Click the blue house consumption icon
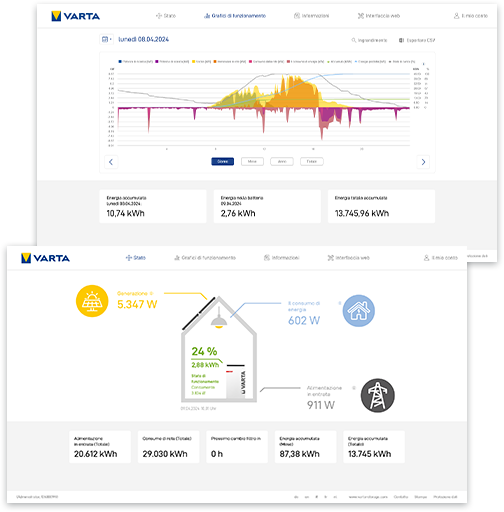 (x=359, y=311)
